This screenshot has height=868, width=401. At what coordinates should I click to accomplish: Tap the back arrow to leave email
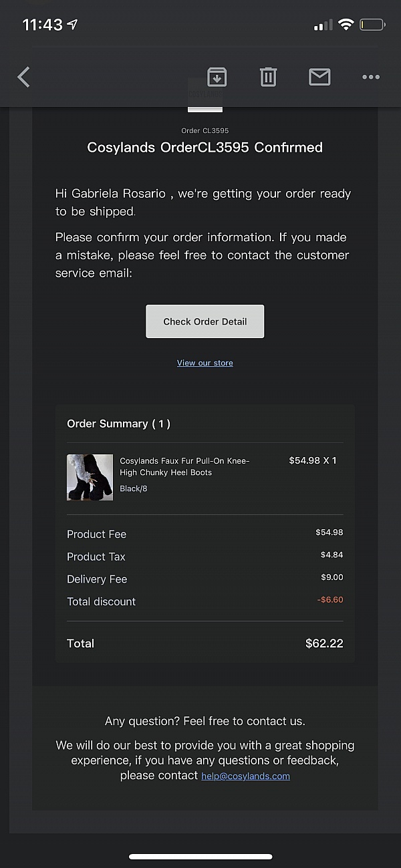24,78
